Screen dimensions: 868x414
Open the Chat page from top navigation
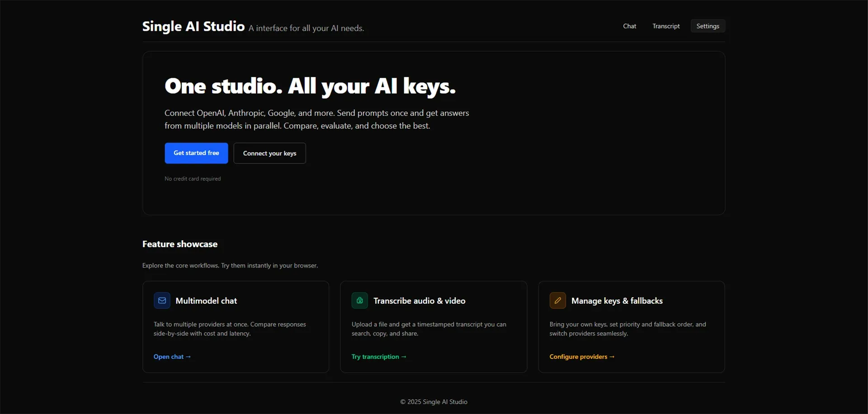pyautogui.click(x=629, y=26)
